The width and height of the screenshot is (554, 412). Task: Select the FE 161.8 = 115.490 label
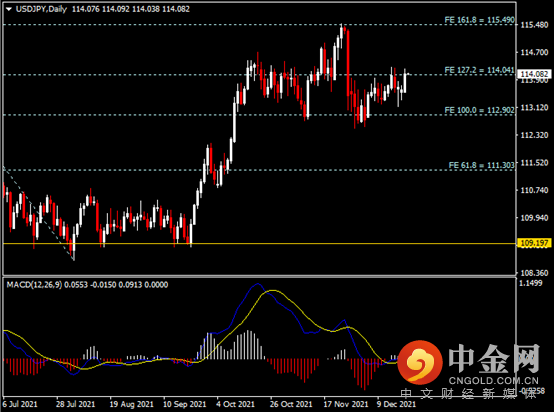pyautogui.click(x=479, y=20)
